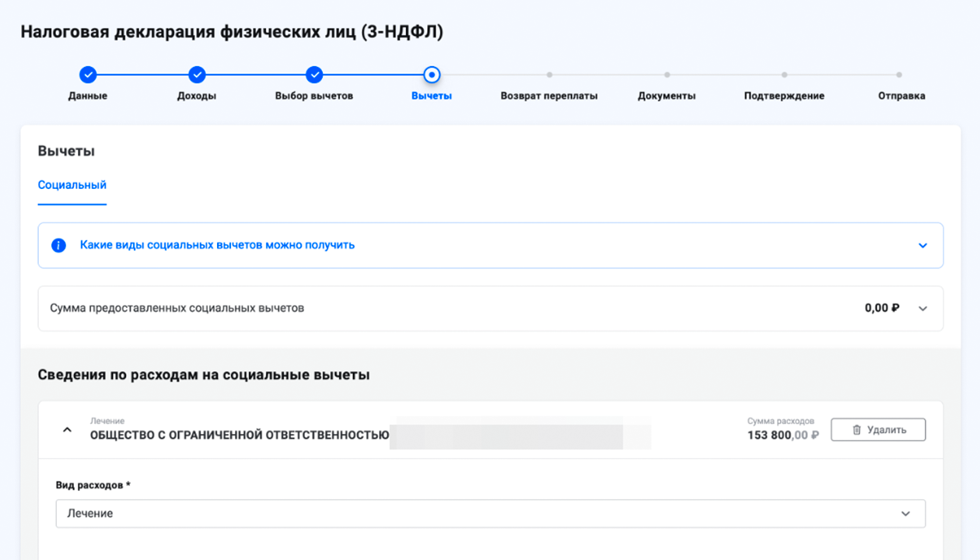Expand the social deduction types info chevron
Image resolution: width=980 pixels, height=560 pixels.
[x=922, y=246]
